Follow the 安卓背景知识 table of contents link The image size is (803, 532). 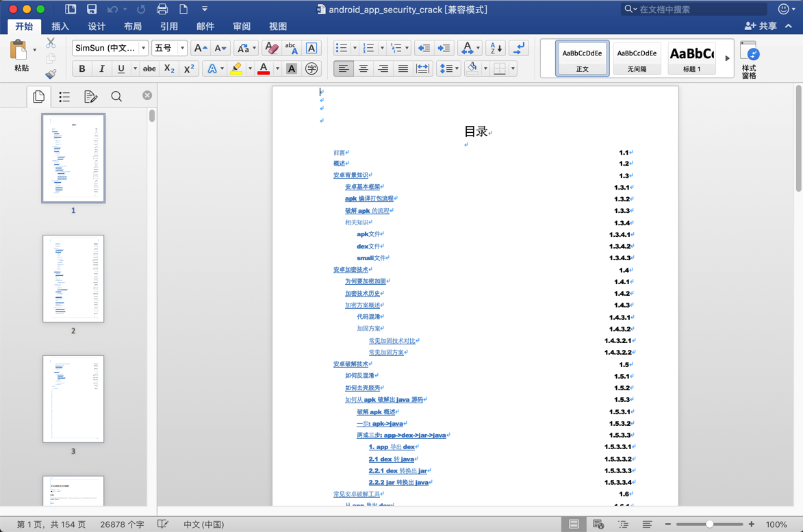[x=350, y=175]
